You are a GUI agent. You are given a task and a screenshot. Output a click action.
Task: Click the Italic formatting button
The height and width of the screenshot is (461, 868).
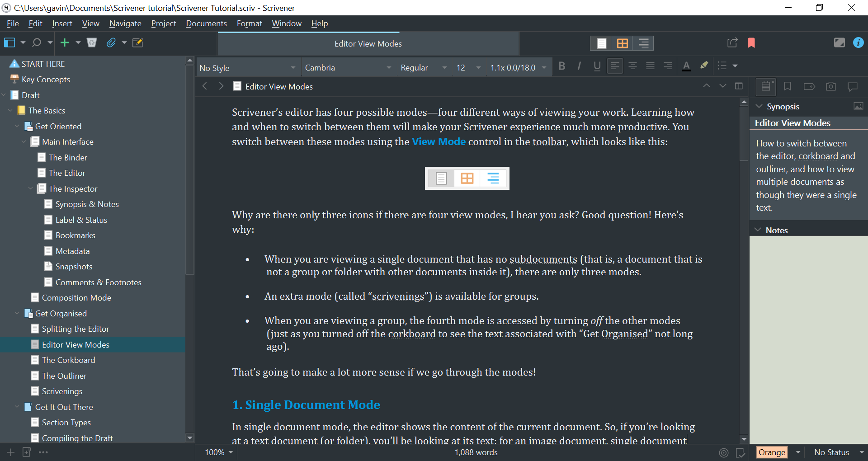(579, 66)
